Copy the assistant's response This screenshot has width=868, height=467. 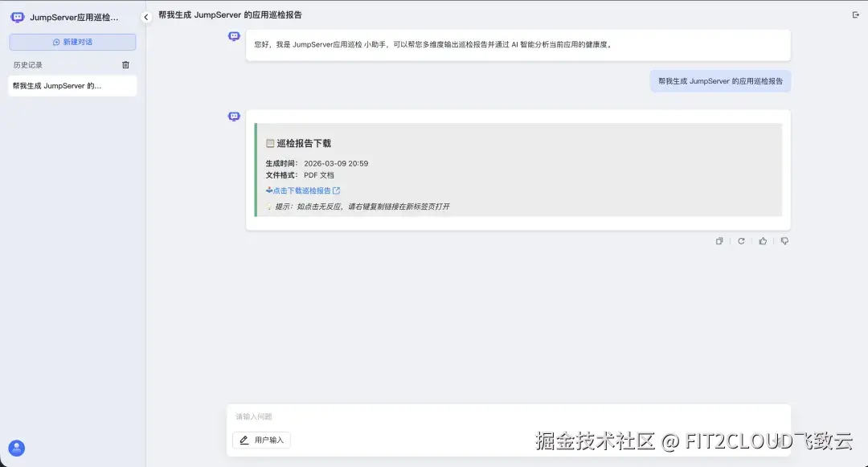click(x=719, y=240)
